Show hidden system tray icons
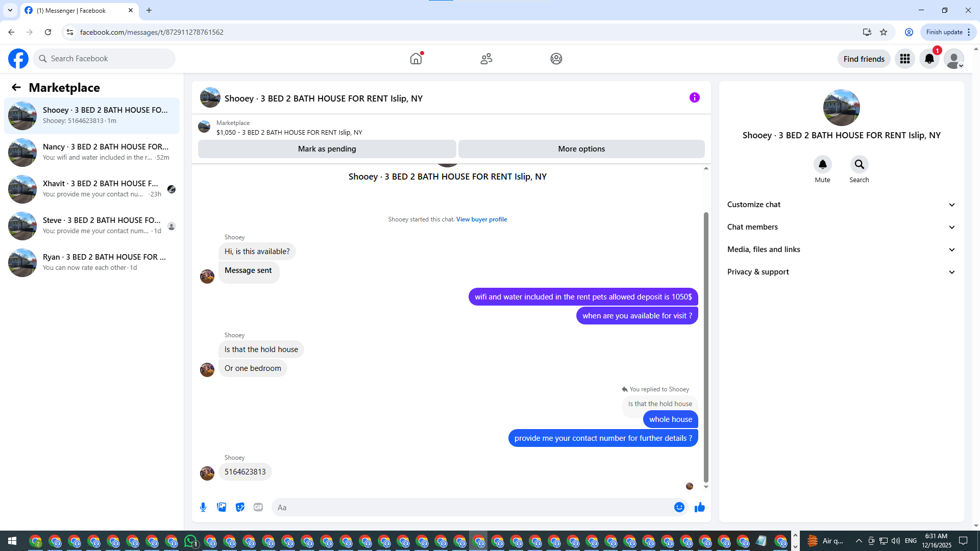 click(x=859, y=541)
